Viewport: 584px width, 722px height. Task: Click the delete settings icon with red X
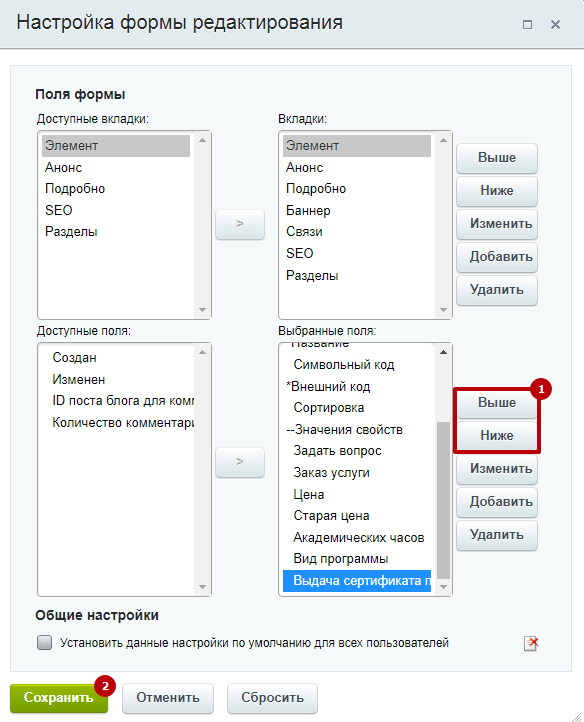coord(531,643)
